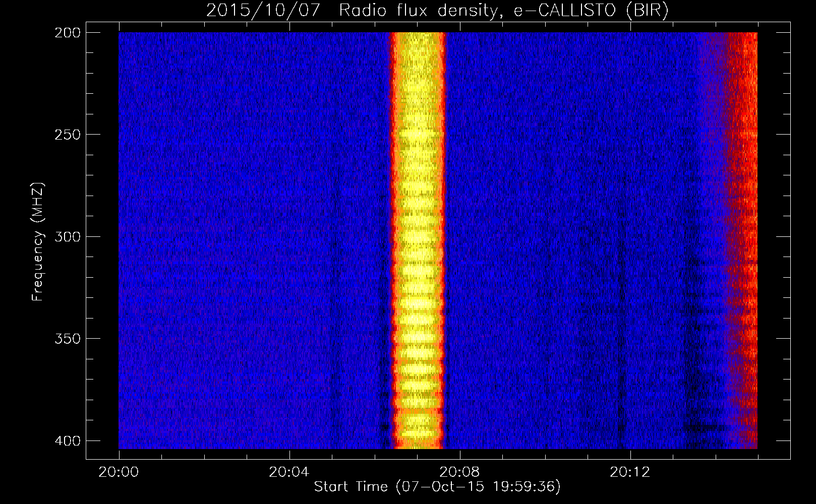816x504 pixels.
Task: Click the 'Start Time (07-Oct-15 19:59:36)' label
Action: coord(437,487)
